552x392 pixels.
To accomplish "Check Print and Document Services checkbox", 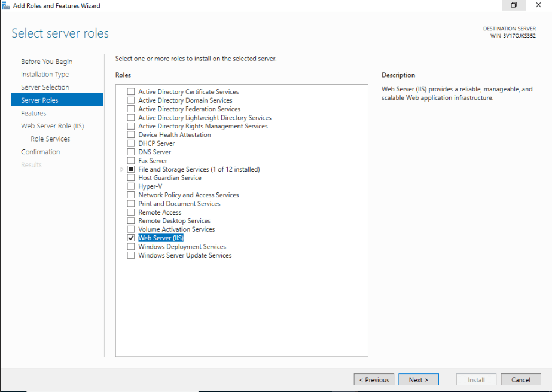I will (130, 204).
